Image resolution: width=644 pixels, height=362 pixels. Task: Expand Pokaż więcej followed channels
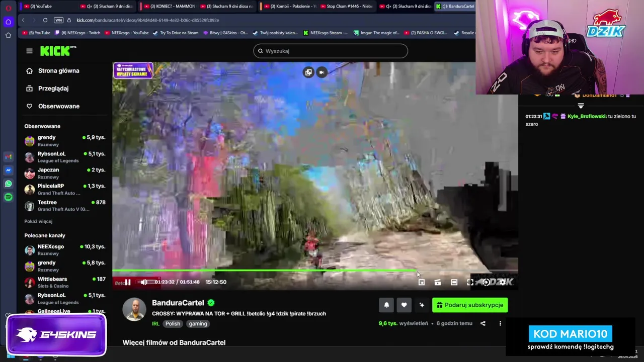tap(38, 221)
